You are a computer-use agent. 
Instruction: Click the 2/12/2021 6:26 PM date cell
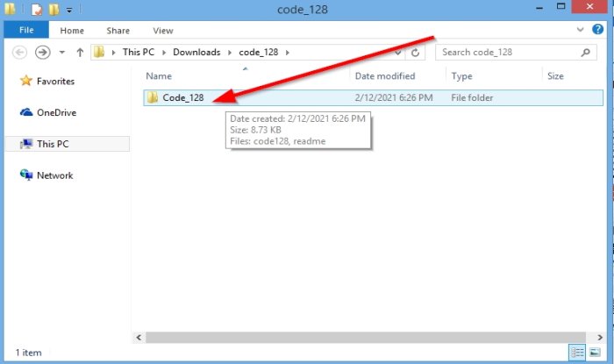[394, 98]
